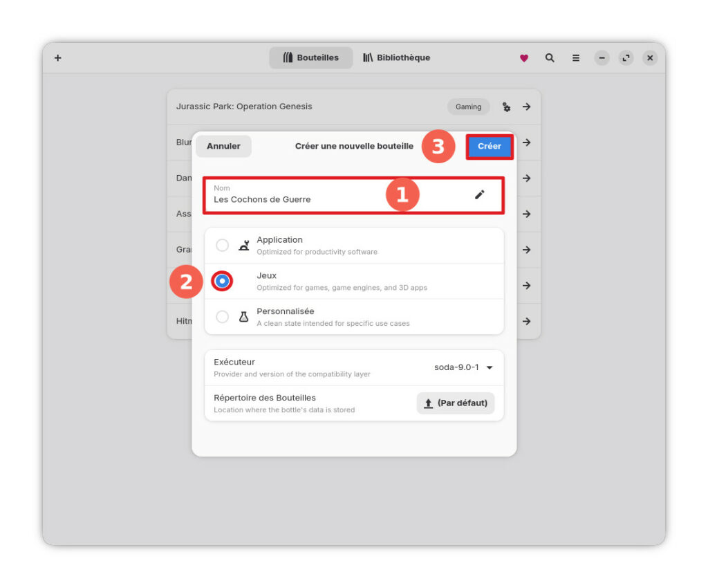This screenshot has height=588, width=708.
Task: Switch to the Bouteilles tab
Action: coord(311,58)
